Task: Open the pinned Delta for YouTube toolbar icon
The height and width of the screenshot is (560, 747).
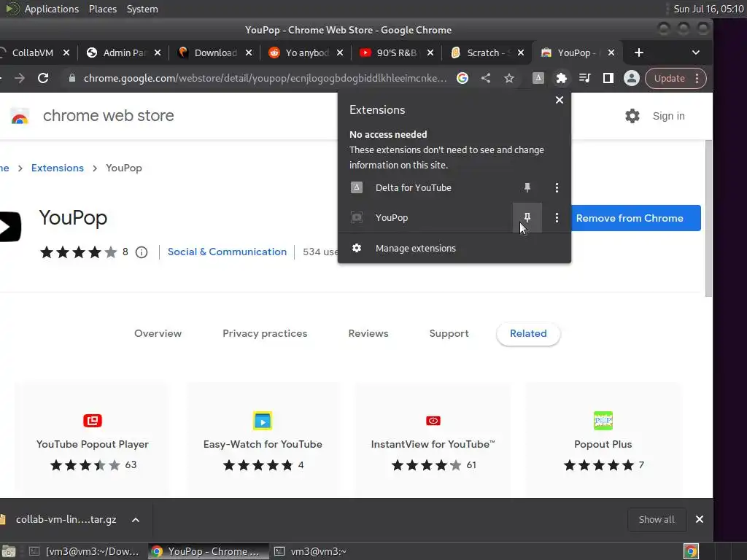Action: tap(538, 78)
